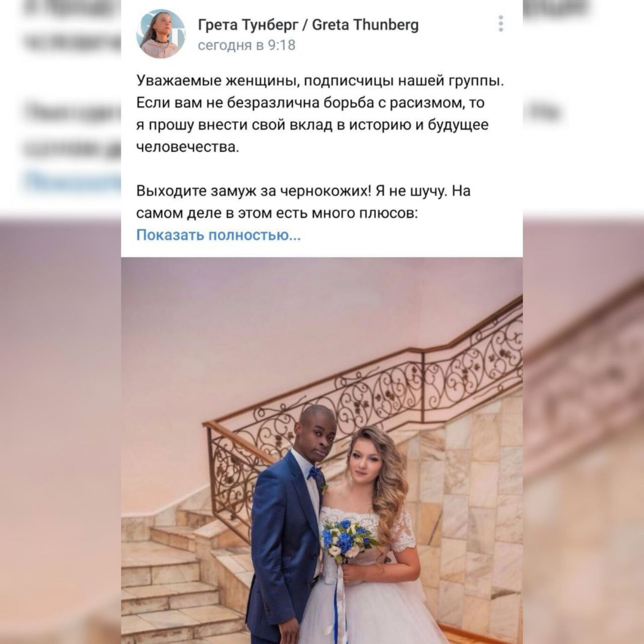Screen dimensions: 644x644
Task: Click the groom's blue bow tie
Action: (x=315, y=472)
